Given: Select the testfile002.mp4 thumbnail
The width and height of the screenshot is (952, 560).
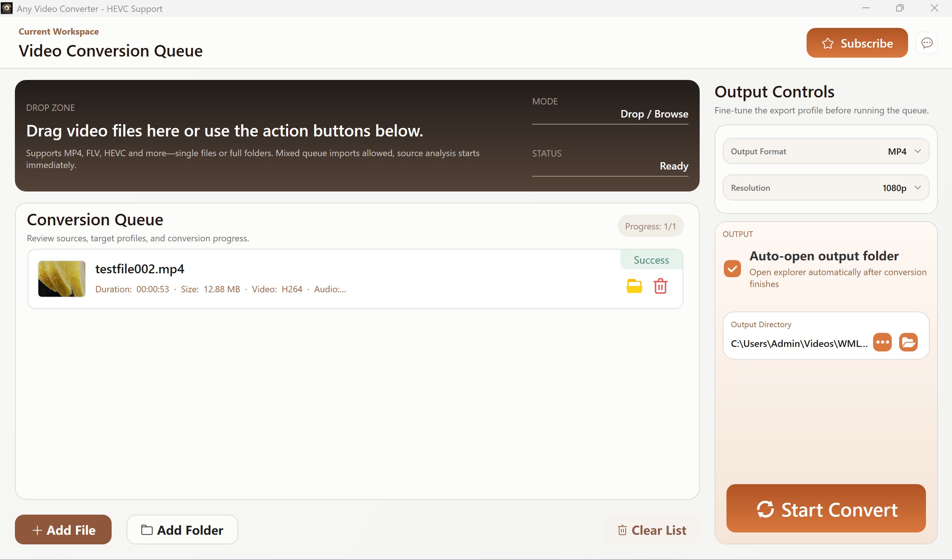Looking at the screenshot, I should 61,279.
